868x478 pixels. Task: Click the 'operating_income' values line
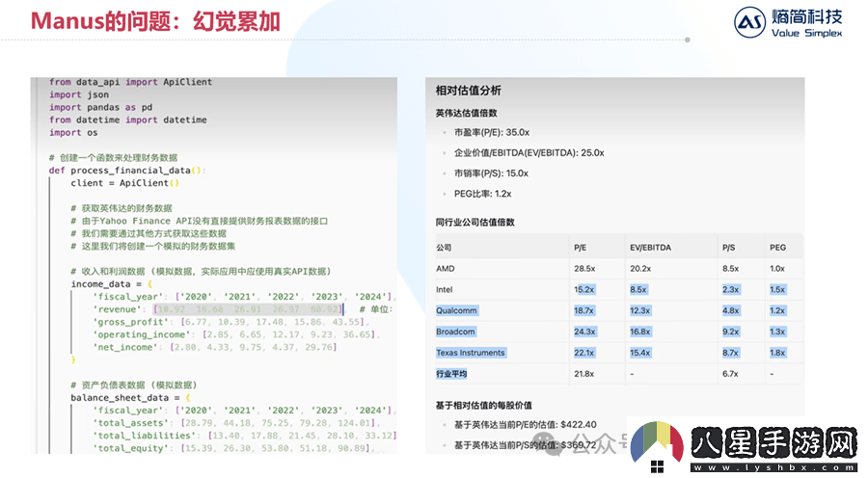236,334
